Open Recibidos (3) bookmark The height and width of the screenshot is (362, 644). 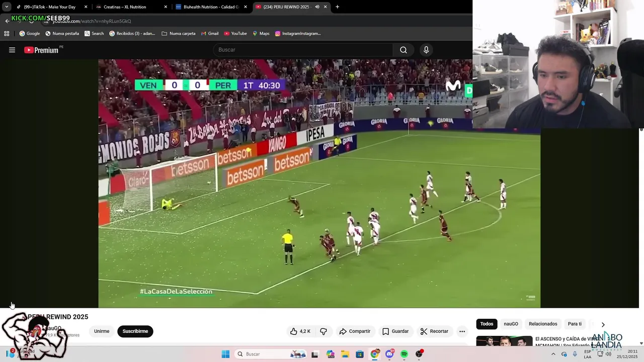(x=132, y=34)
